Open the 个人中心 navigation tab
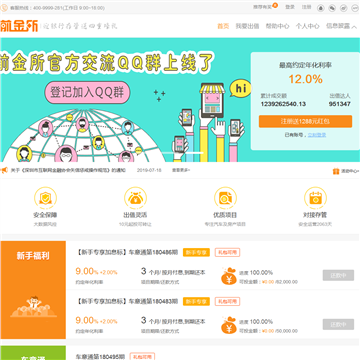360x360 pixels. point(307,26)
